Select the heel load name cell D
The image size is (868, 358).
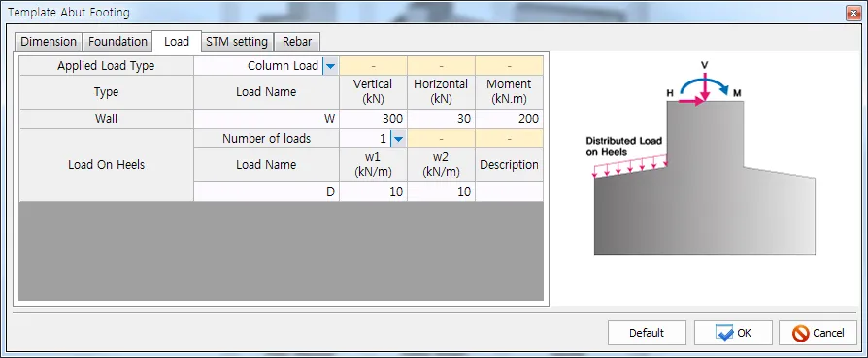267,192
